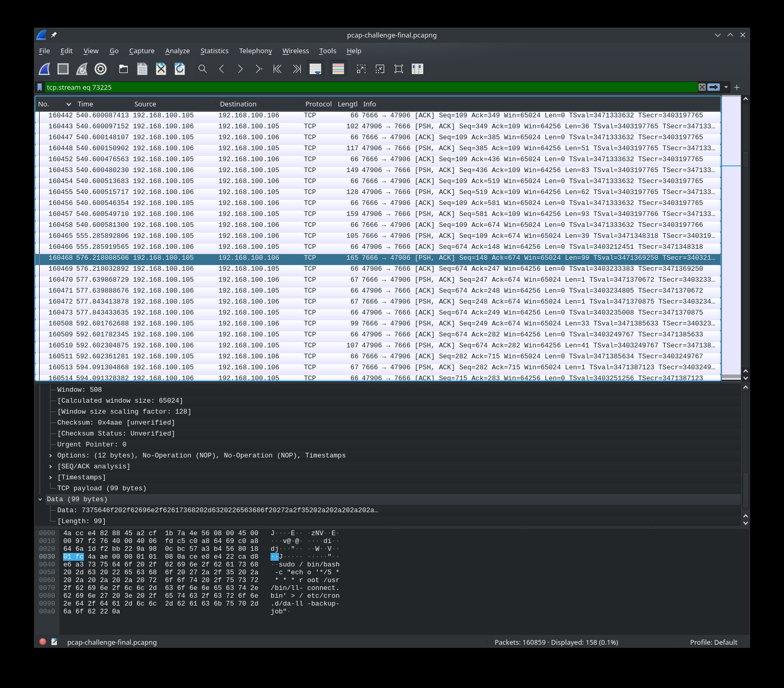
Task: Find a packet with magnifier icon
Action: click(x=203, y=69)
